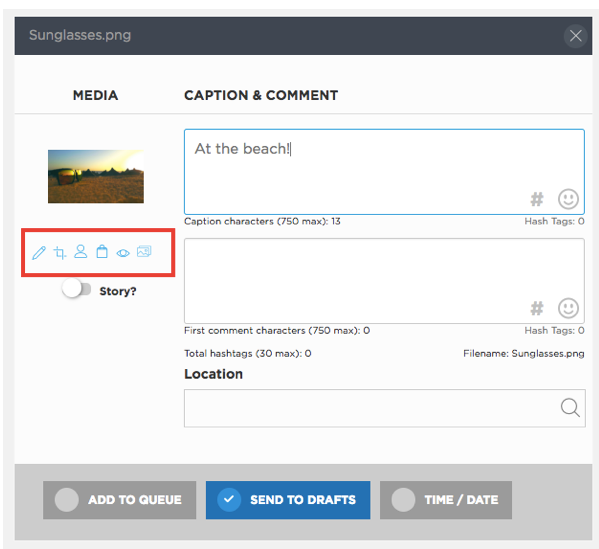Select the Time / Date option

coord(446,500)
